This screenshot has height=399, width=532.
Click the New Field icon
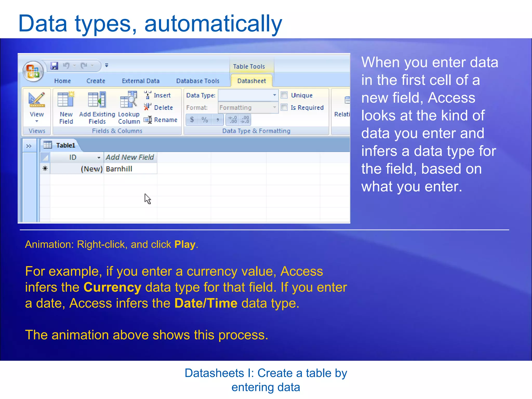pos(66,99)
